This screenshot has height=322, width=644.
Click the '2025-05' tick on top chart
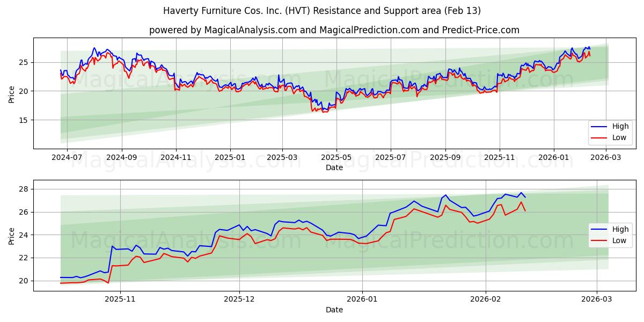[x=336, y=158]
